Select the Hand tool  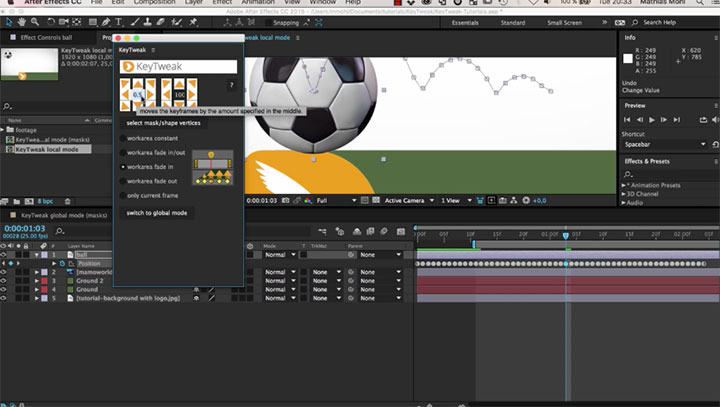pos(22,22)
